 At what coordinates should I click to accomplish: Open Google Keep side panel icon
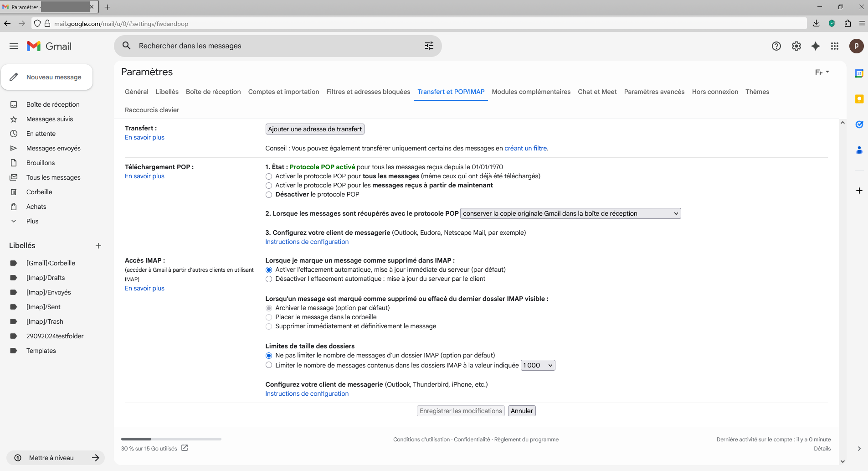point(859,99)
